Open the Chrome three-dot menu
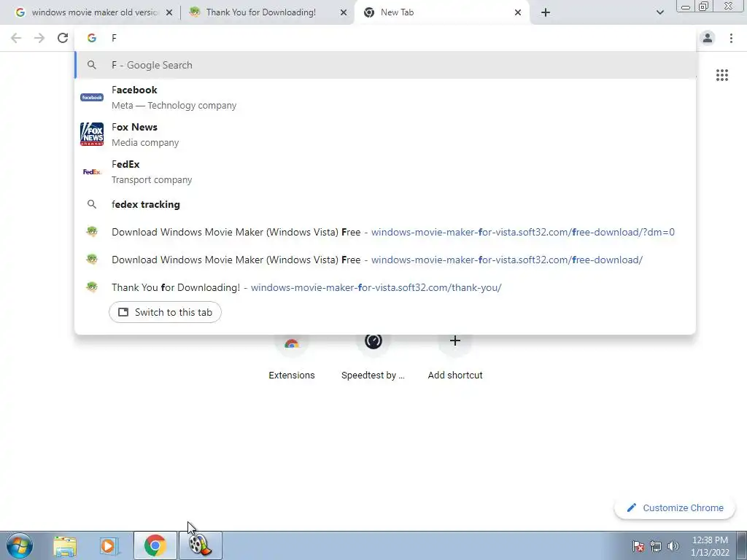Viewport: 747px width, 560px height. [x=731, y=38]
